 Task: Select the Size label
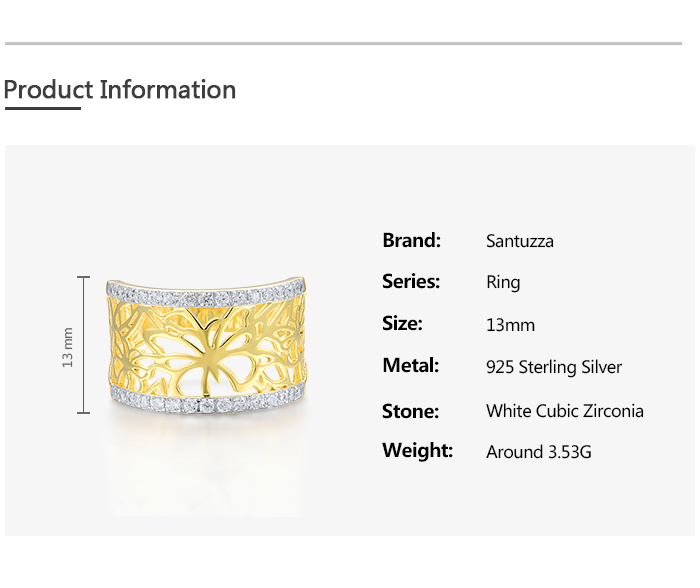click(402, 324)
